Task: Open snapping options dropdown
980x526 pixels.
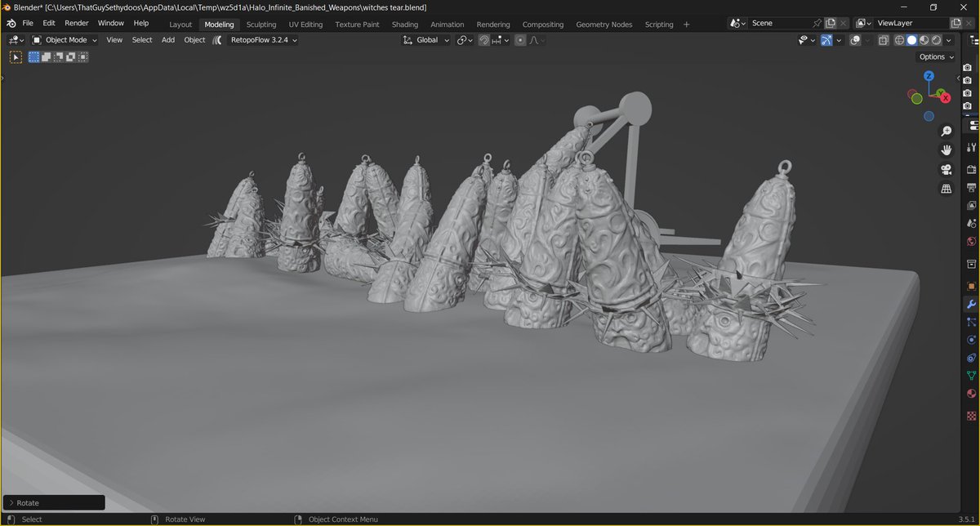Action: 501,39
